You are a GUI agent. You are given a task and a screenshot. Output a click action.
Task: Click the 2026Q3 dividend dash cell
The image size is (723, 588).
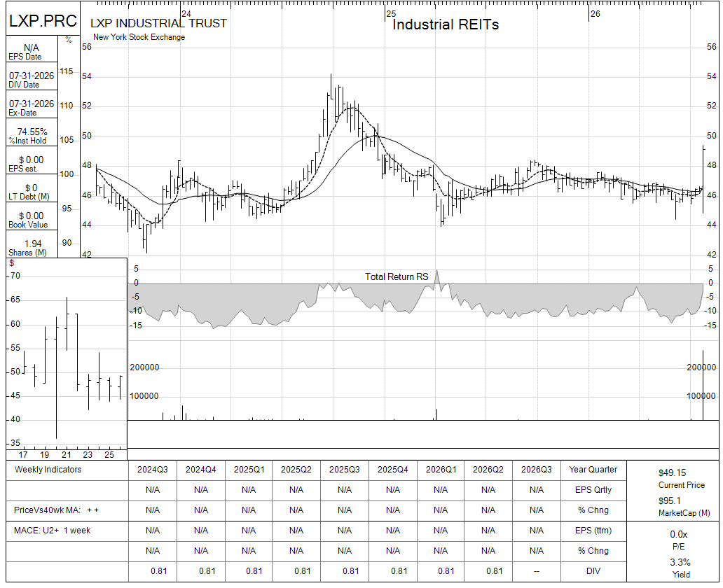pos(537,571)
